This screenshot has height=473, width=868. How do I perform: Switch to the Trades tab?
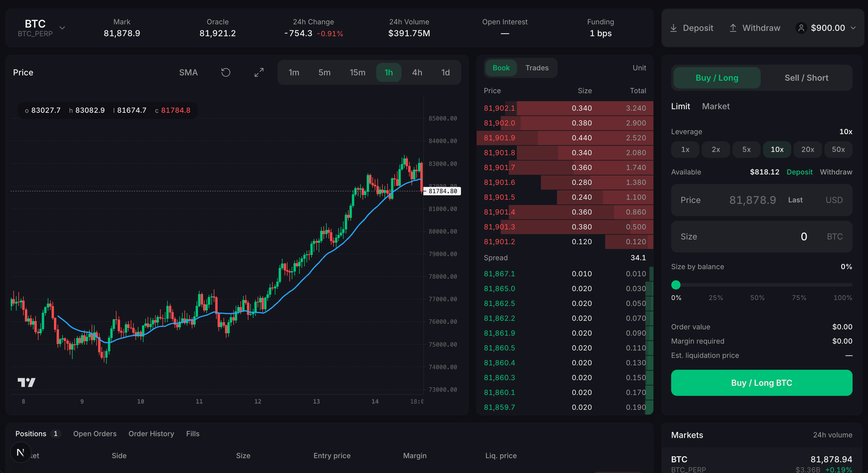point(537,68)
